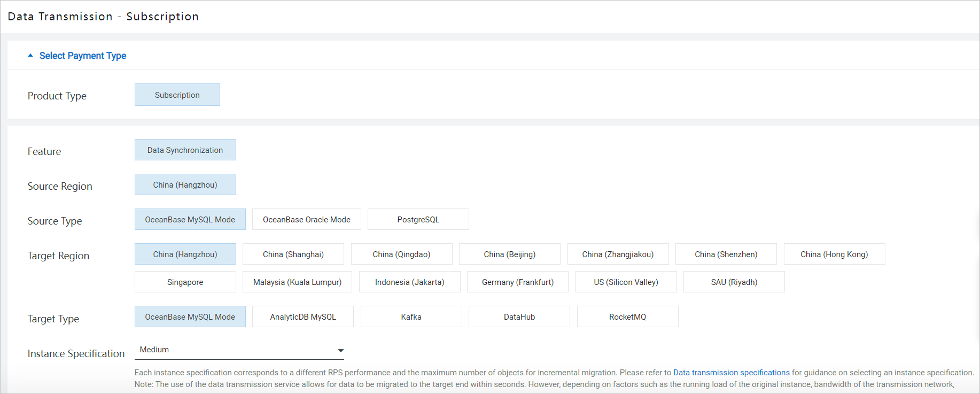Select Subscription product type

point(177,95)
